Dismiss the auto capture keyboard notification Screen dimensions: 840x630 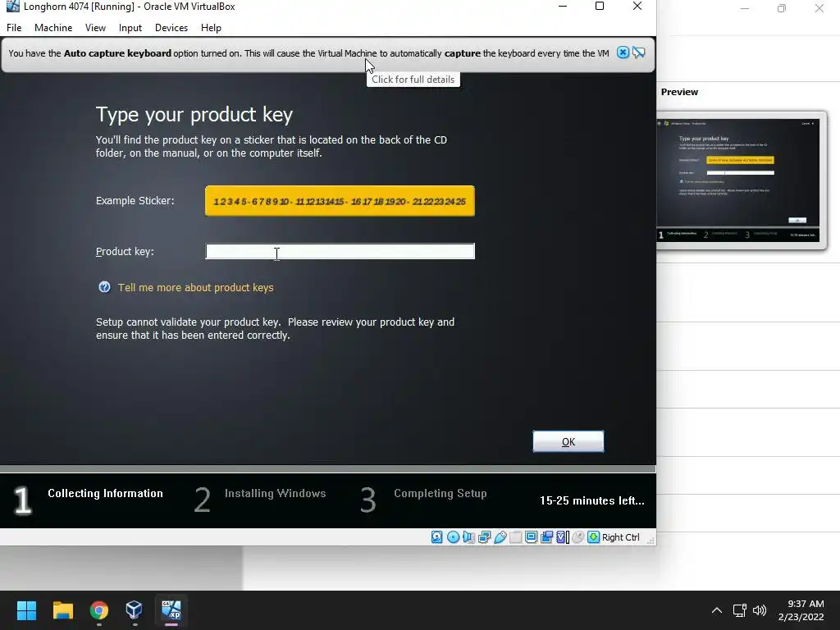click(x=623, y=52)
